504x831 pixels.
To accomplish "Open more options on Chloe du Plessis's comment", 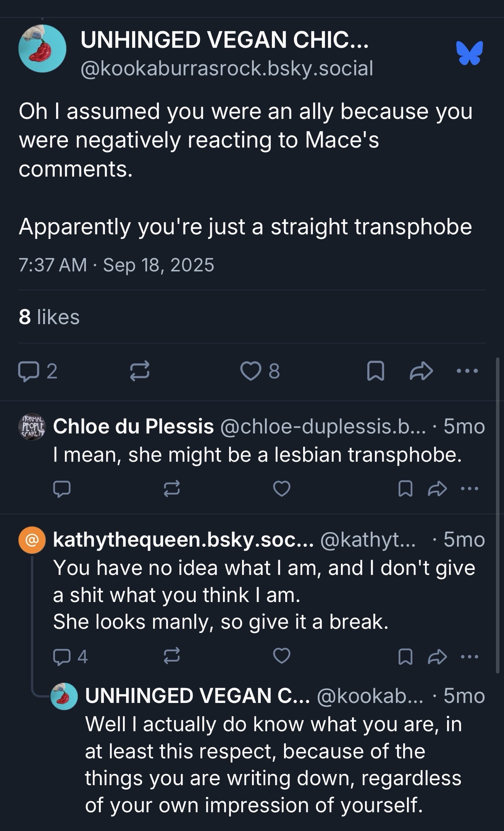I will (470, 489).
